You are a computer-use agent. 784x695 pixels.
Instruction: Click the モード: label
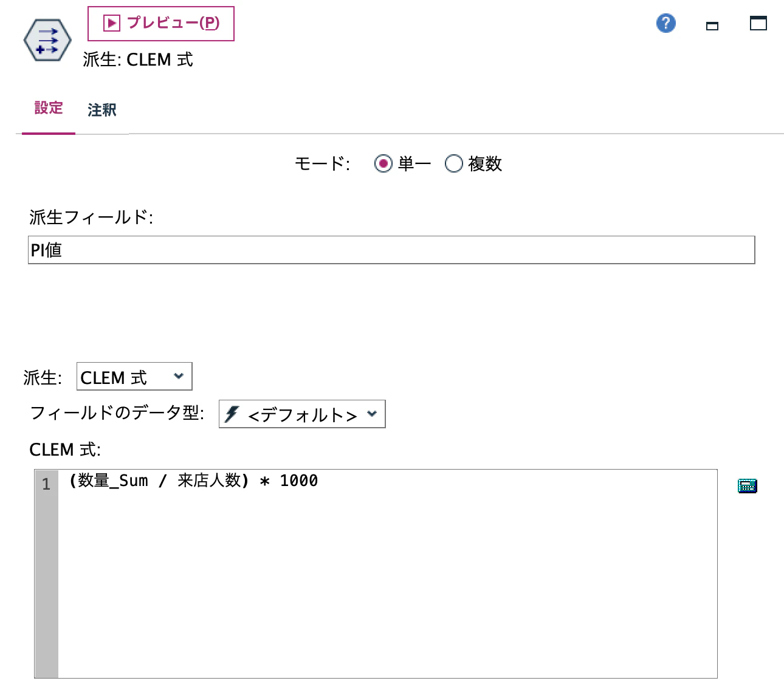point(322,164)
